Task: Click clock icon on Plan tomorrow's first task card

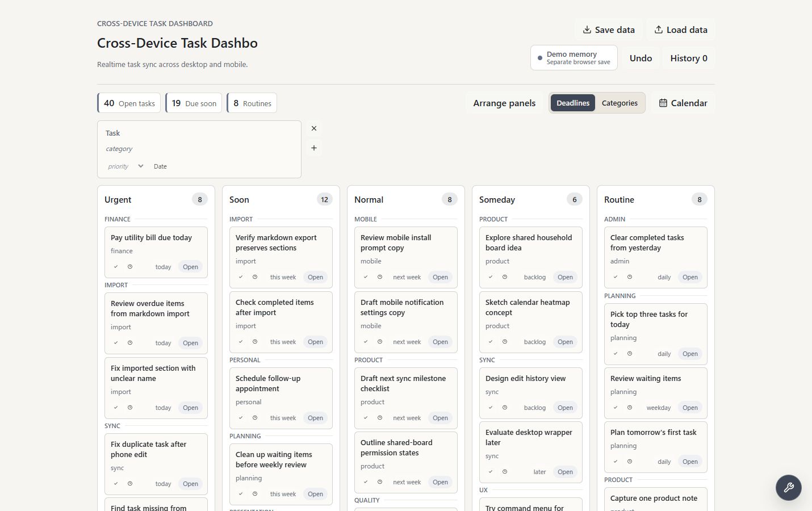Action: click(x=630, y=462)
